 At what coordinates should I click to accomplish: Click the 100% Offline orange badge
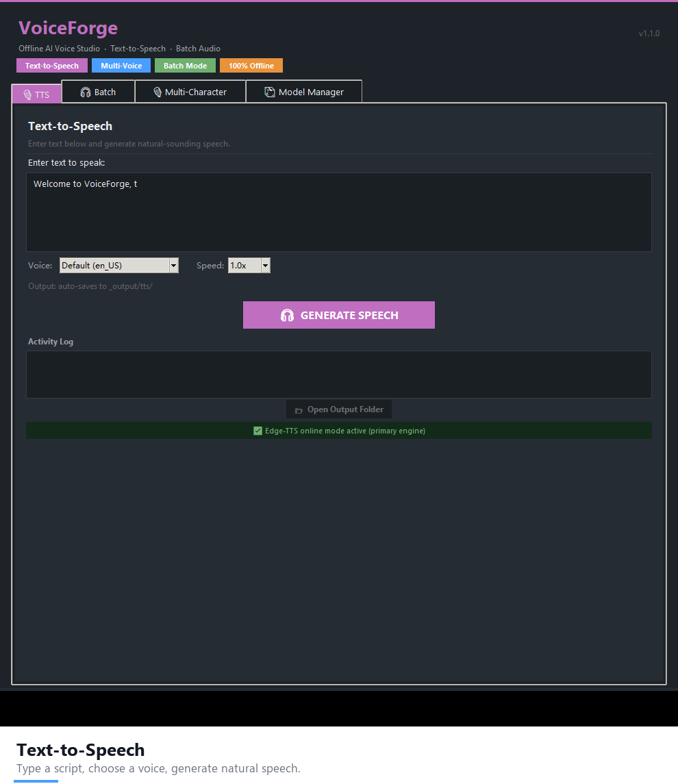point(251,66)
